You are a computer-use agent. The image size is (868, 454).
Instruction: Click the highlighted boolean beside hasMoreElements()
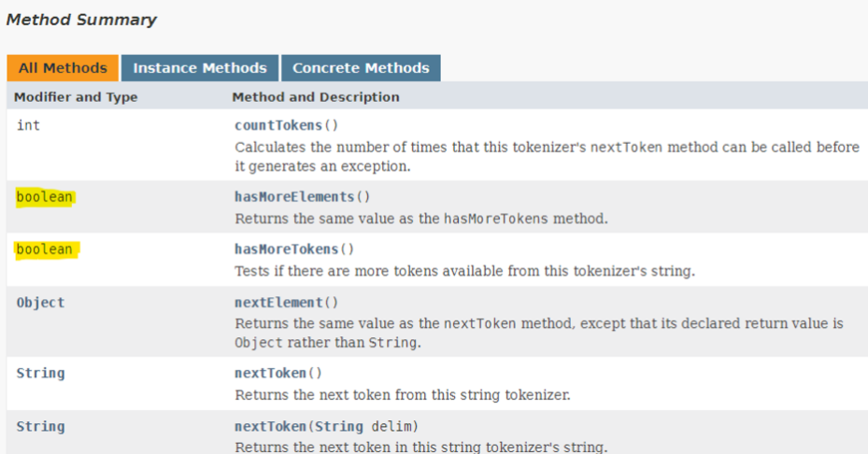point(44,197)
